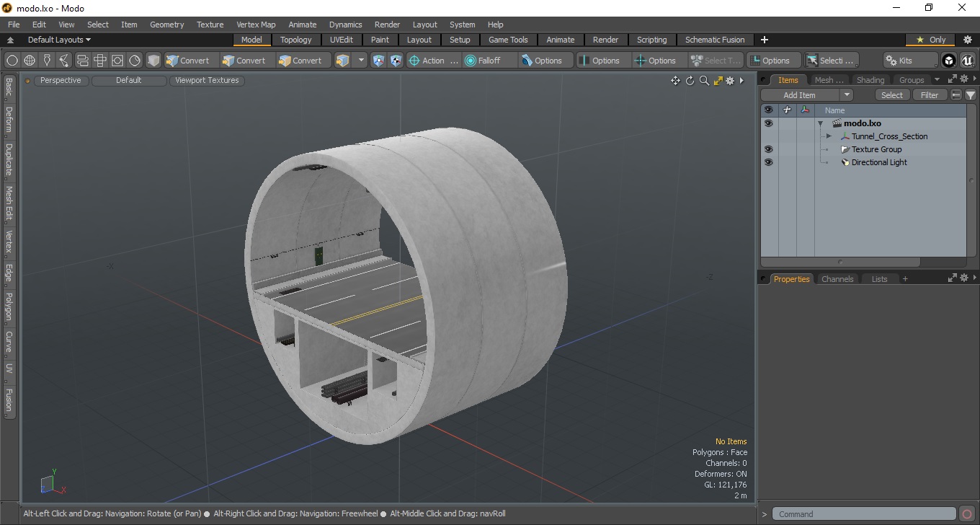Image resolution: width=980 pixels, height=525 pixels.
Task: Click the black cube kit icon
Action: click(x=949, y=61)
